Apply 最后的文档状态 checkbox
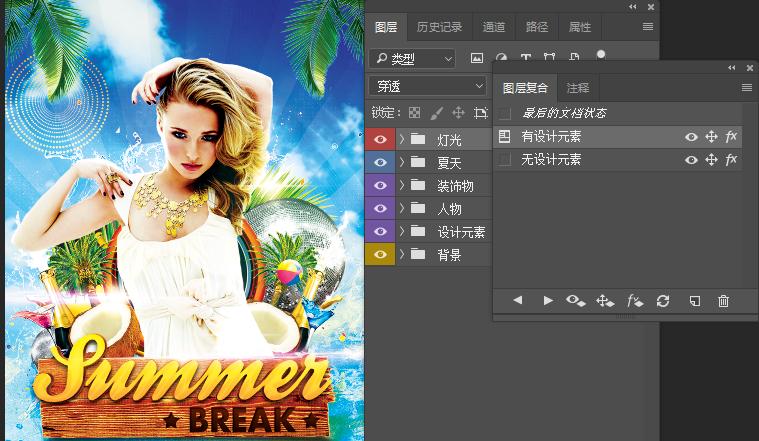The width and height of the screenshot is (759, 441). (504, 113)
